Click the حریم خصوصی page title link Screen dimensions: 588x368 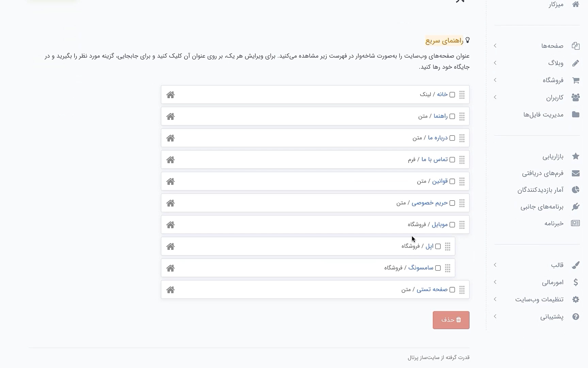tap(430, 203)
